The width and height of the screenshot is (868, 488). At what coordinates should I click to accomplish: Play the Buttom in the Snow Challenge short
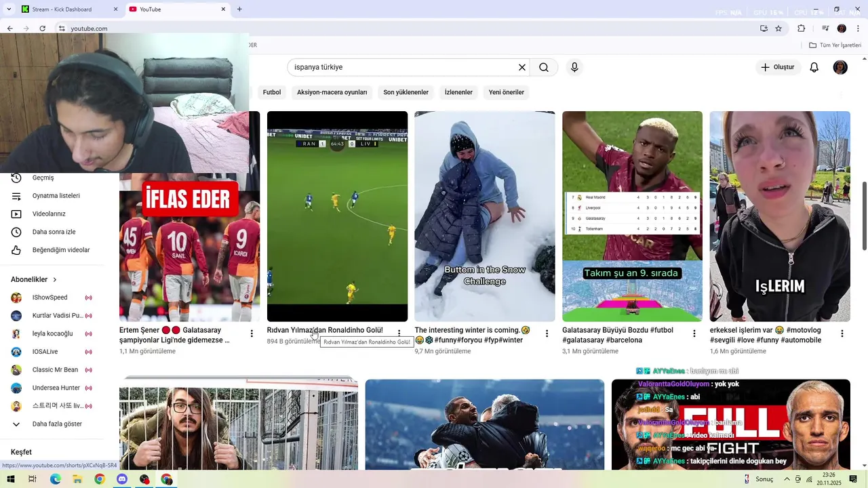(485, 216)
